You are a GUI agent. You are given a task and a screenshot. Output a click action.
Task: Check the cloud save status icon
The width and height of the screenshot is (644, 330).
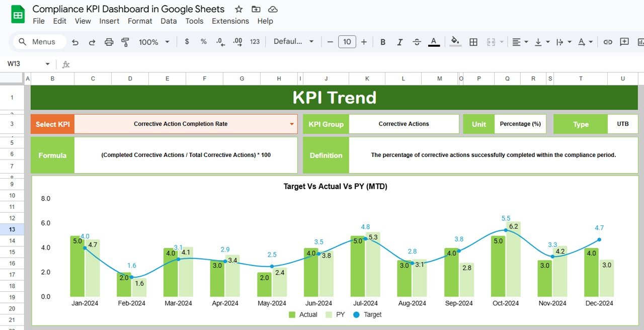pyautogui.click(x=273, y=9)
